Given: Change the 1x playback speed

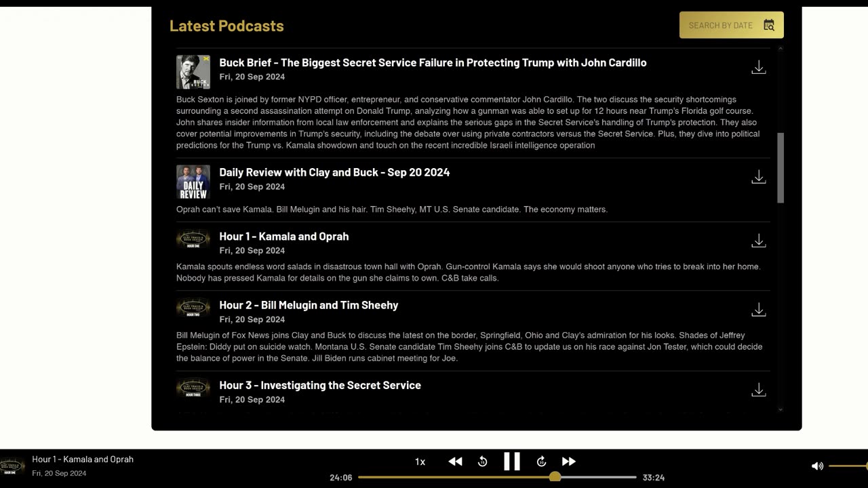Looking at the screenshot, I should click(x=420, y=462).
